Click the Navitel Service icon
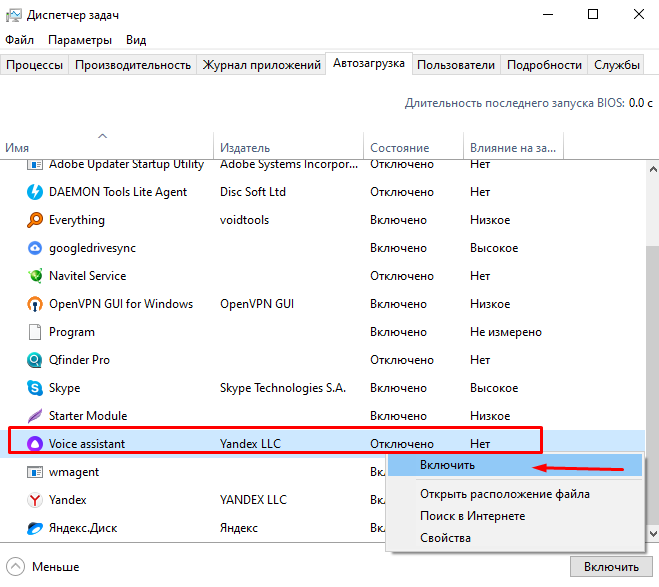Viewport: 659px width, 587px height. [34, 276]
